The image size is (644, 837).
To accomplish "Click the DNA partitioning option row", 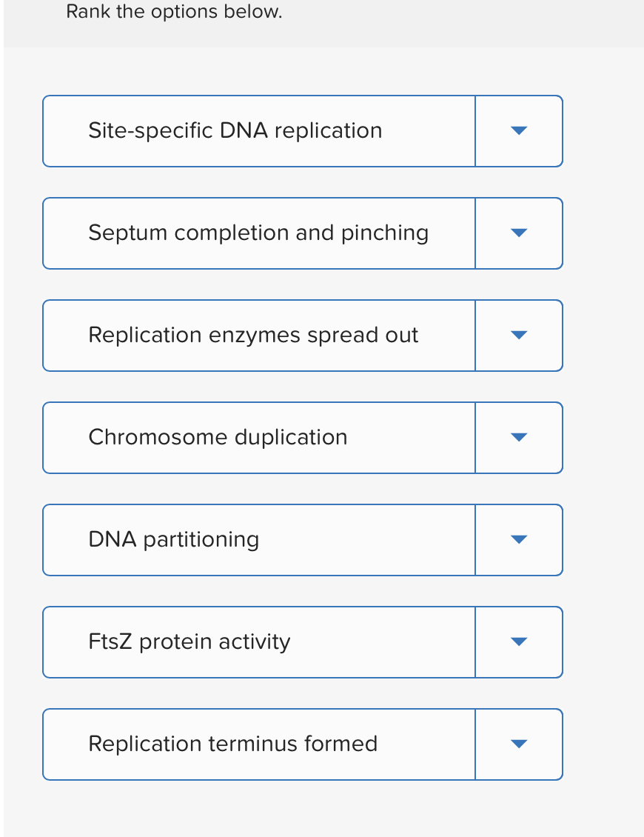I will [259, 539].
